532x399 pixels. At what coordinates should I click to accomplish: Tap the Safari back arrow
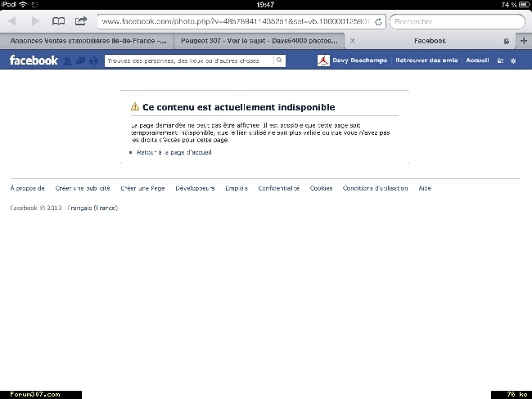12,21
